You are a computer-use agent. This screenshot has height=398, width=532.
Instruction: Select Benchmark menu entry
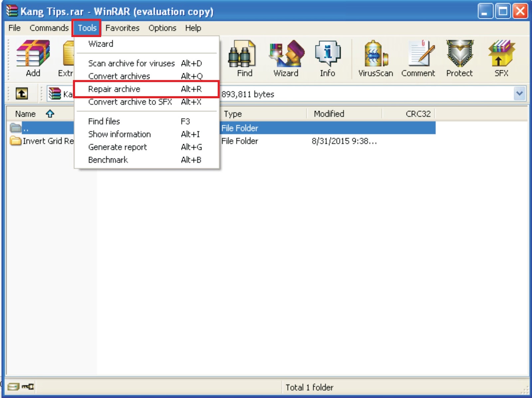coord(147,160)
